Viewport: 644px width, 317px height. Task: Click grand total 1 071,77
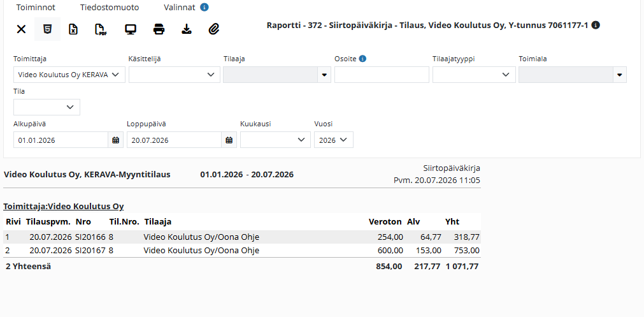point(462,267)
